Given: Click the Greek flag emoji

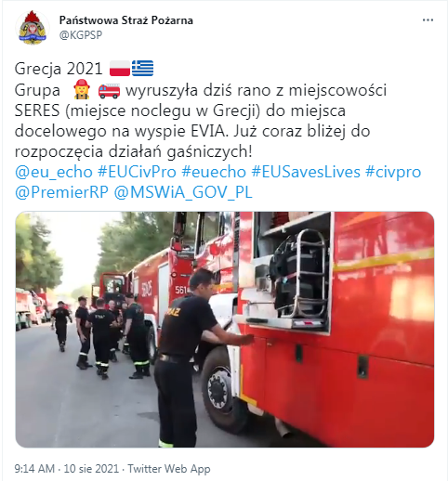Looking at the screenshot, I should [x=142, y=69].
